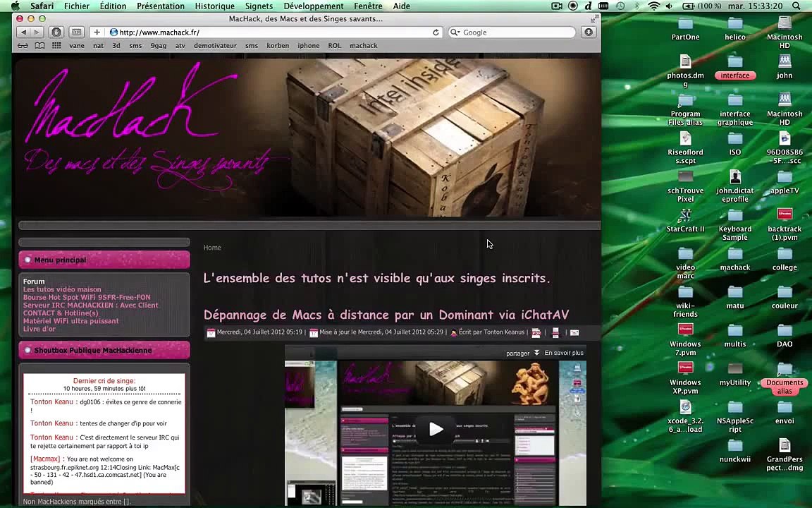The image size is (812, 508).
Task: Click the email article envelope icon
Action: 574,333
